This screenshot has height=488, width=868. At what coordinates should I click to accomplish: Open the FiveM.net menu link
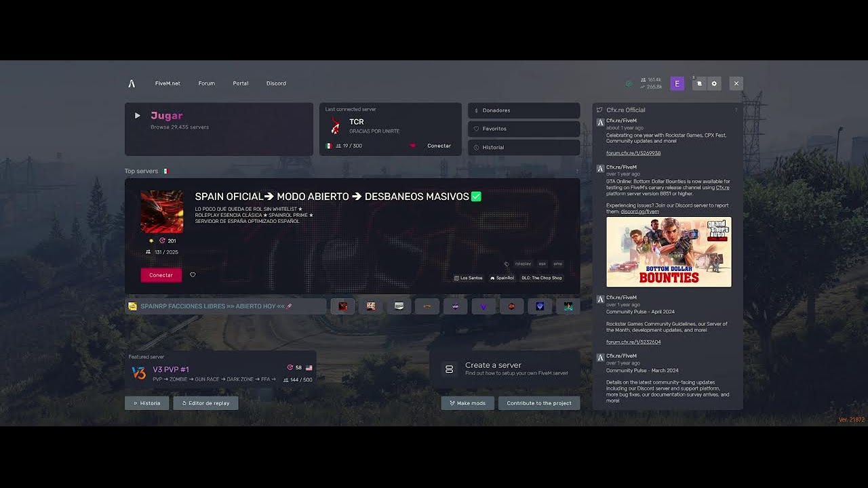[x=167, y=83]
